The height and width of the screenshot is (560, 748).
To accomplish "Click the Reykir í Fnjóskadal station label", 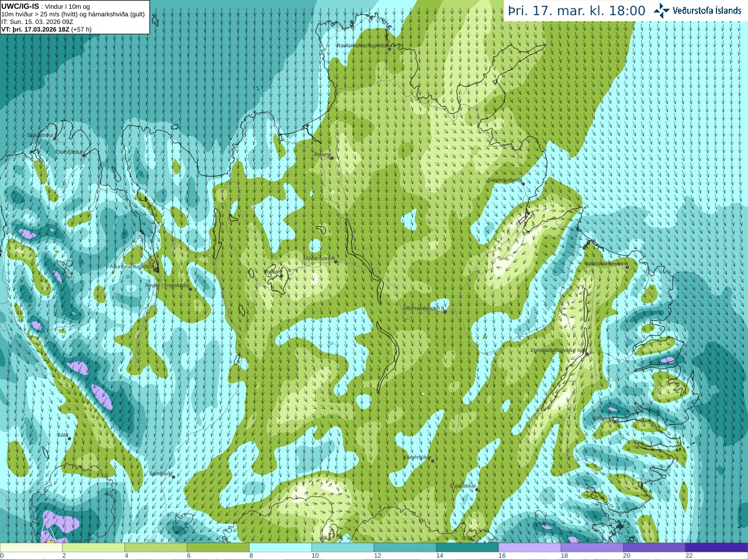I will click(x=167, y=285).
